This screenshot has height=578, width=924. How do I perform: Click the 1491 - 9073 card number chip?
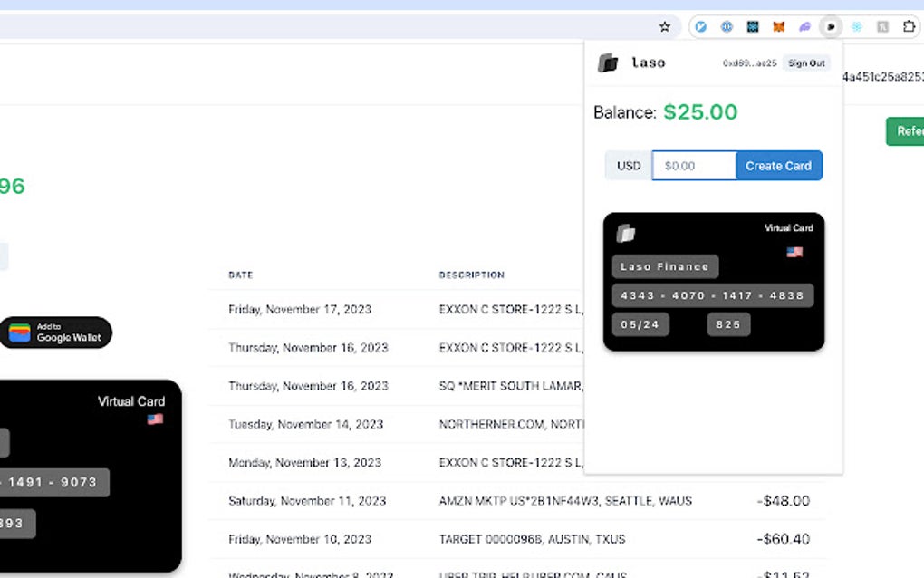54,483
